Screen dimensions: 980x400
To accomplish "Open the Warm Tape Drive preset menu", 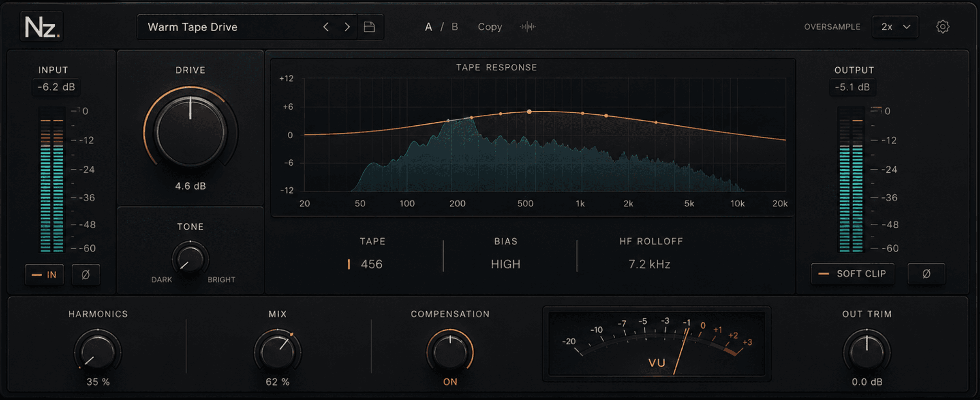I will [247, 27].
